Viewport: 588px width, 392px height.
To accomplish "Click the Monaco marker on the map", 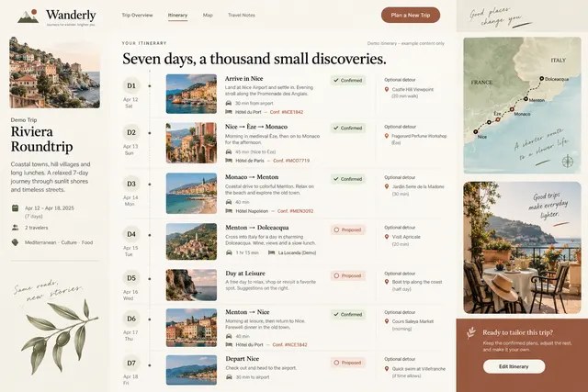I will click(512, 109).
